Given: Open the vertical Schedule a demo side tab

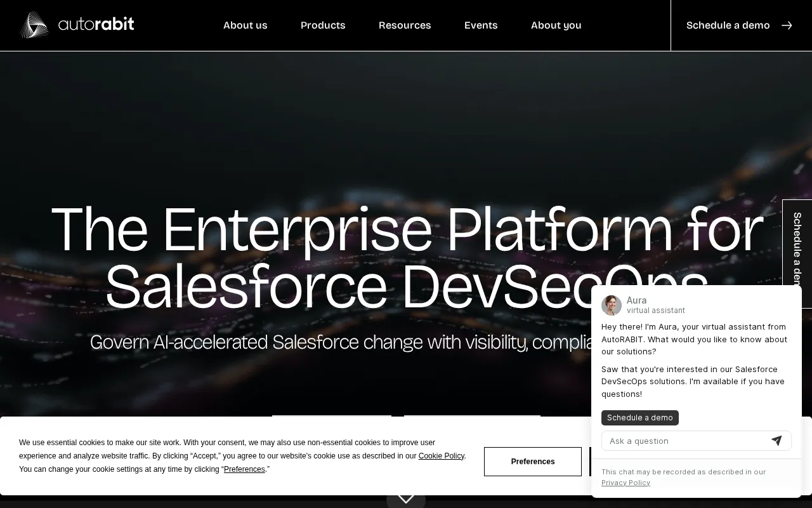Looking at the screenshot, I should pyautogui.click(x=797, y=254).
